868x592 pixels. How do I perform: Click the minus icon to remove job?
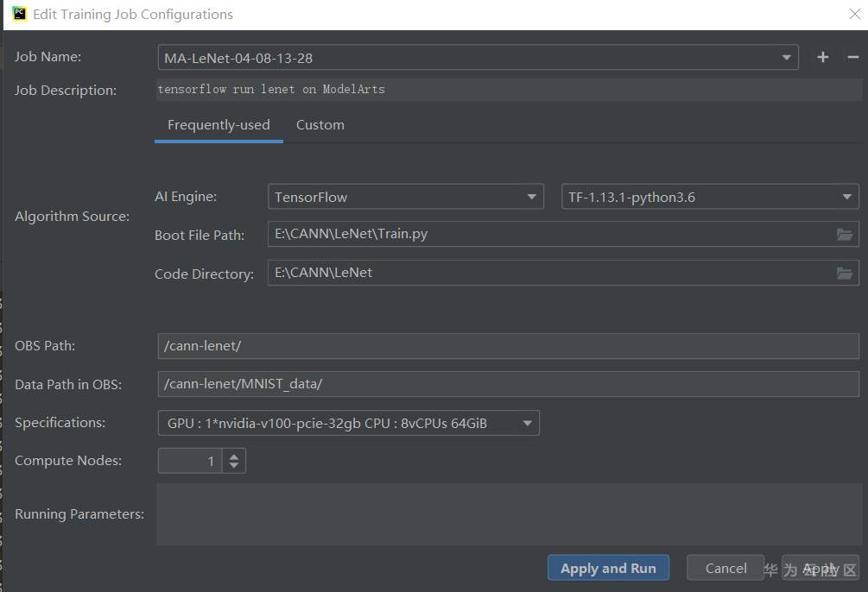(x=852, y=57)
